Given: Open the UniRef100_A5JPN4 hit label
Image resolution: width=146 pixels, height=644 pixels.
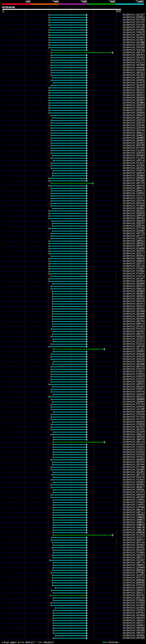Looking at the screenshot, I should click(133, 65).
